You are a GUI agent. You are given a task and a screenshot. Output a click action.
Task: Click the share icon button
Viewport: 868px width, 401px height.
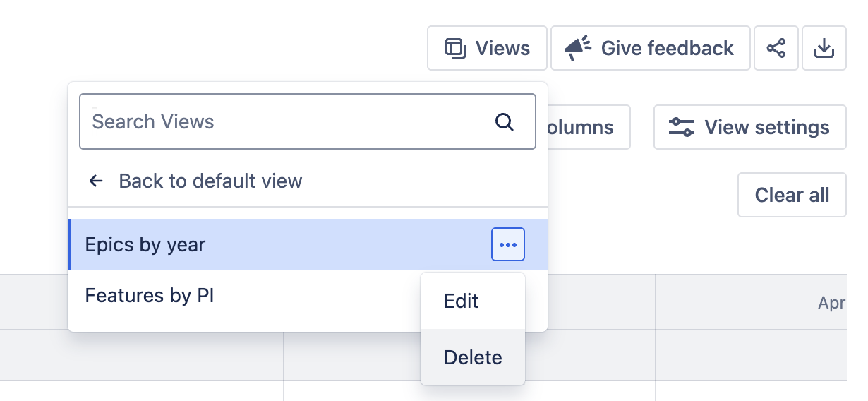click(x=776, y=48)
